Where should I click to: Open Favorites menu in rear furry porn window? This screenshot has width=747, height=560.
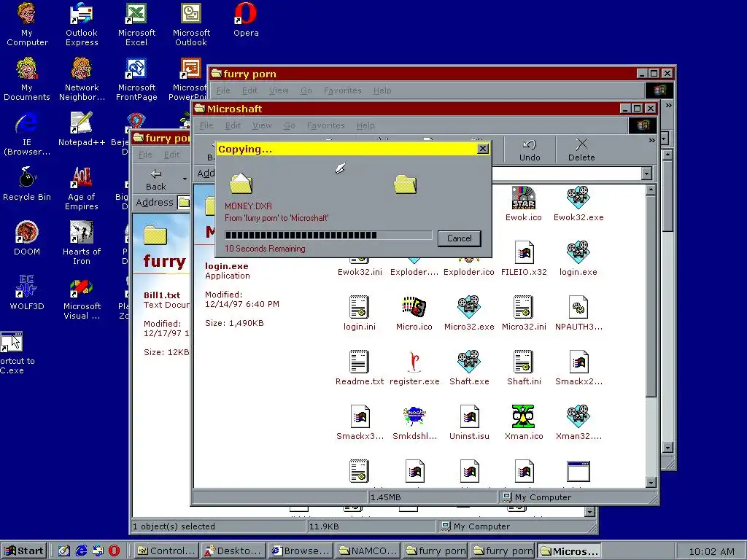coord(343,90)
